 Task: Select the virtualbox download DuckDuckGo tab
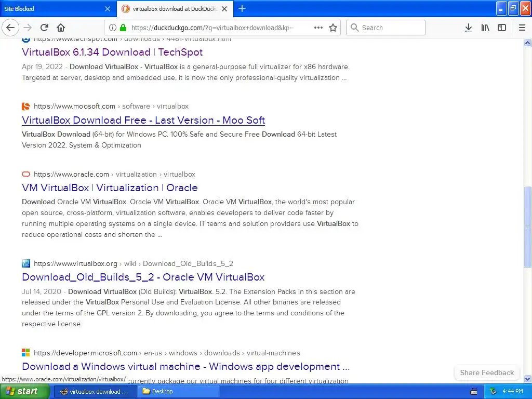point(175,8)
